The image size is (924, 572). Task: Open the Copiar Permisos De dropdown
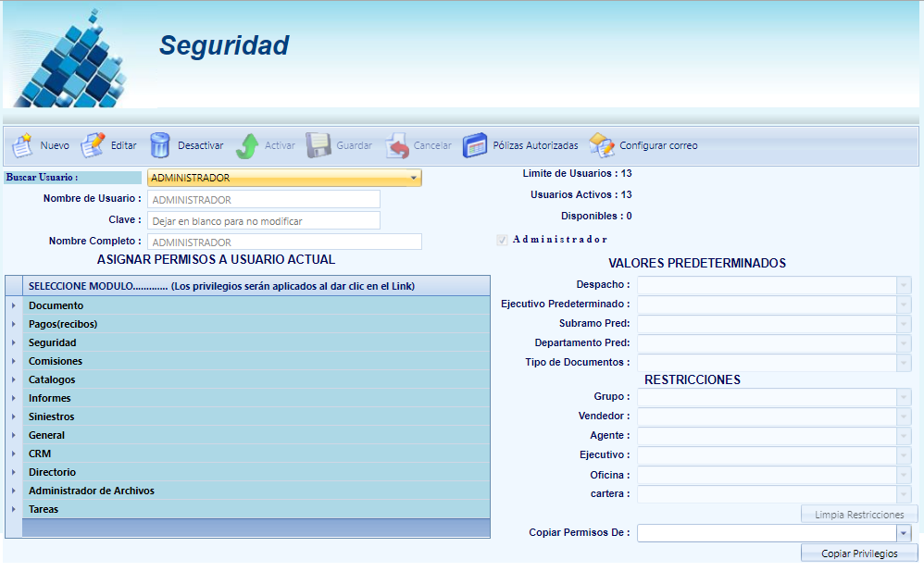903,533
